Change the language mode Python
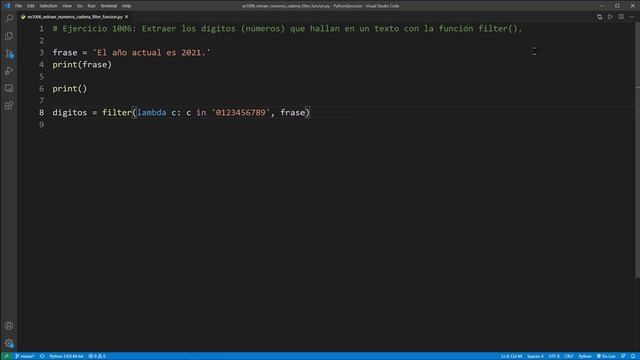 pyautogui.click(x=584, y=356)
